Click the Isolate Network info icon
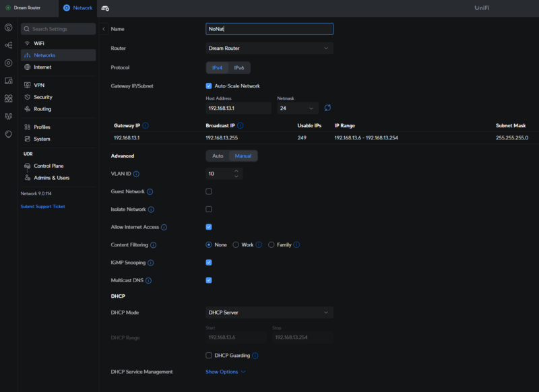 pos(151,209)
